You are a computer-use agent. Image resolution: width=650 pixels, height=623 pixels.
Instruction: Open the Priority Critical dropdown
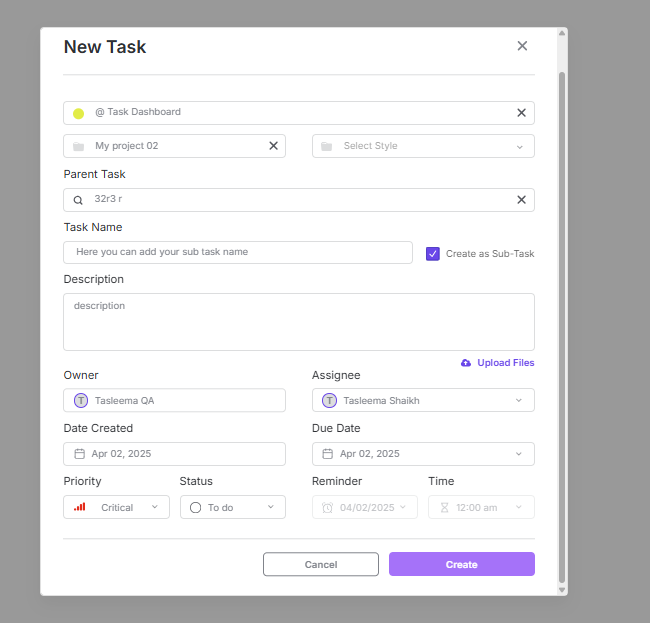(x=154, y=508)
